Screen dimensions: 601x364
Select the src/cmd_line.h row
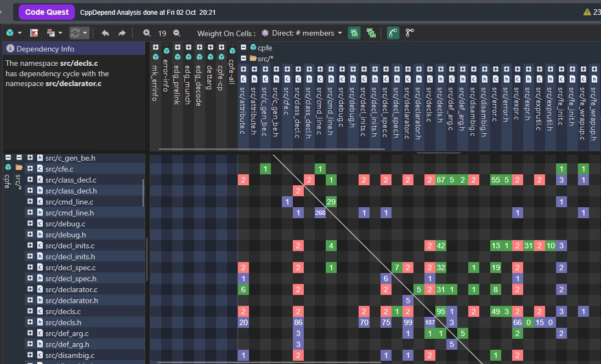tap(85, 213)
